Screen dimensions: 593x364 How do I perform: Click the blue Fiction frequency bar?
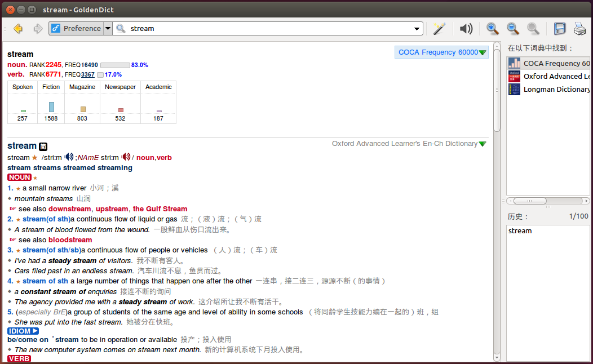tap(51, 107)
